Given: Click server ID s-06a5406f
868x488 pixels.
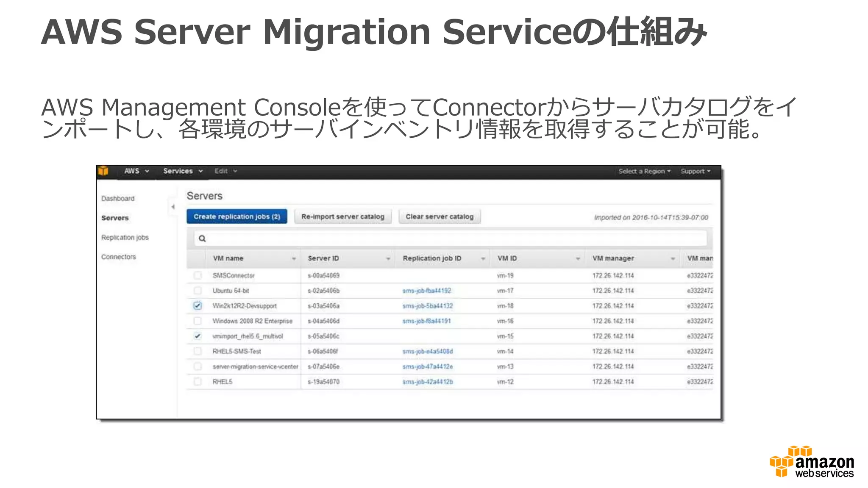Looking at the screenshot, I should tap(323, 352).
